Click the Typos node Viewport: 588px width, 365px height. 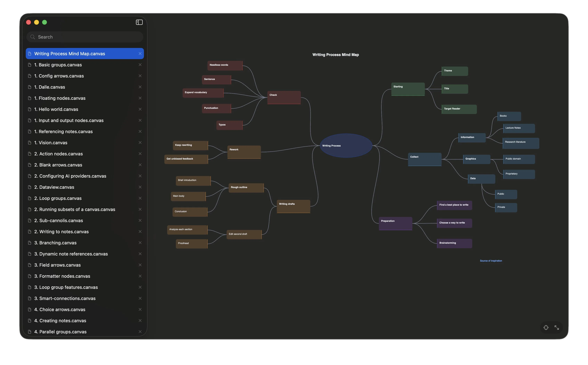coord(229,125)
